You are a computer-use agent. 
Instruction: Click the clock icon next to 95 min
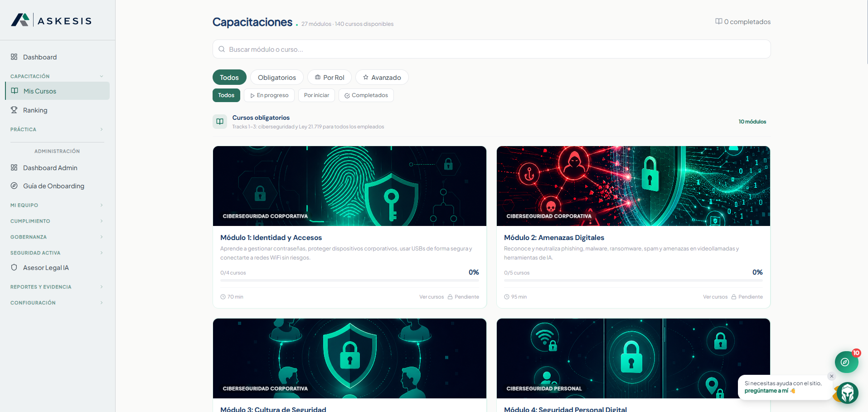click(x=507, y=297)
